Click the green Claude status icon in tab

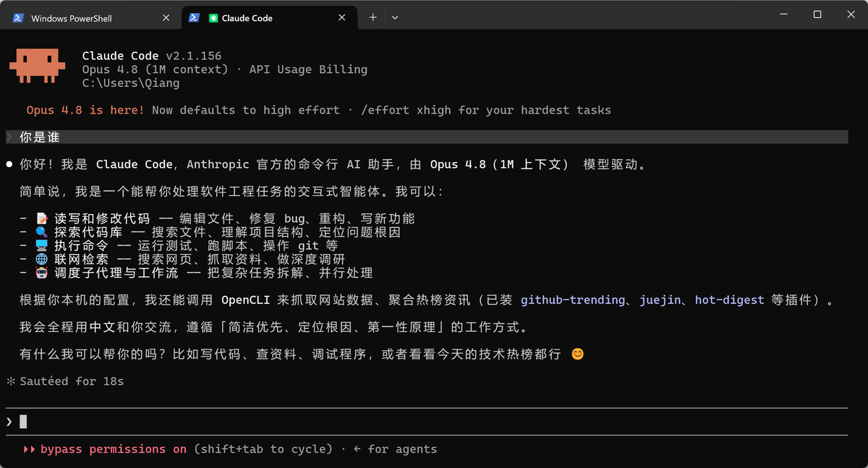[x=213, y=18]
